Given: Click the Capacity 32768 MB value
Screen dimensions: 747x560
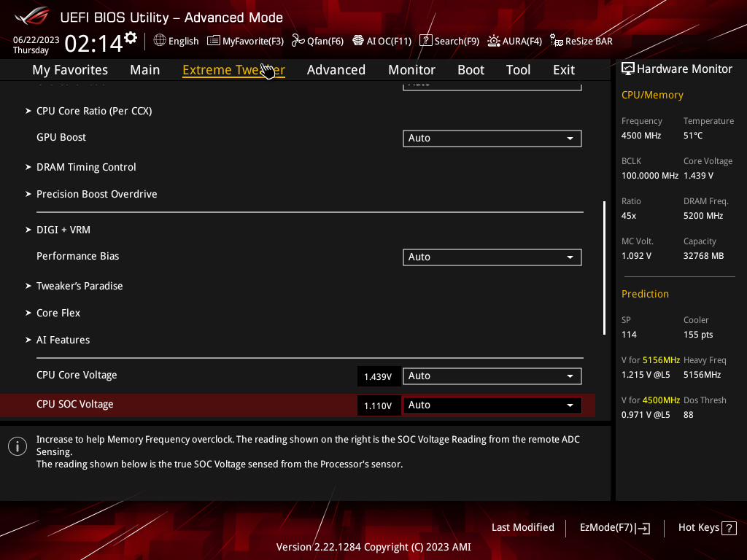Looking at the screenshot, I should pyautogui.click(x=704, y=256).
